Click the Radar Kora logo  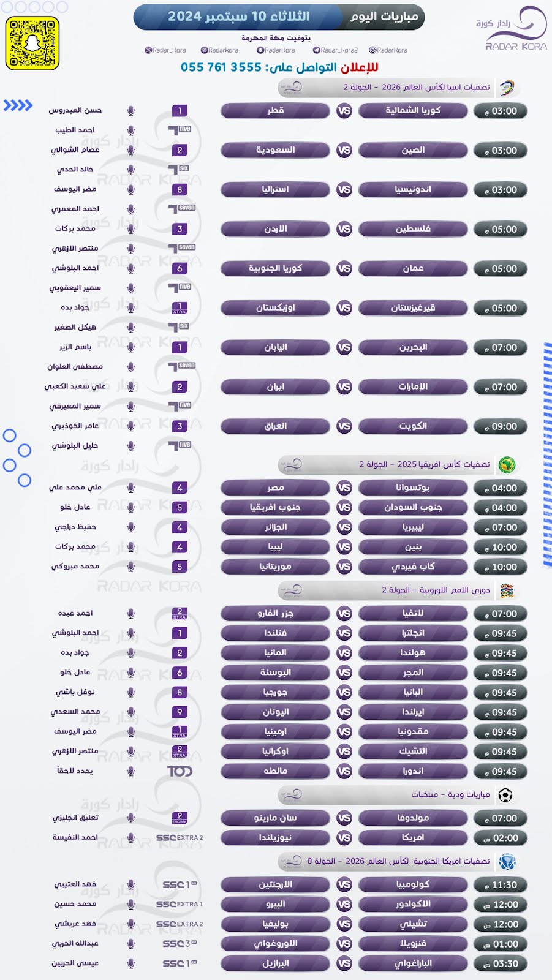pyautogui.click(x=512, y=29)
